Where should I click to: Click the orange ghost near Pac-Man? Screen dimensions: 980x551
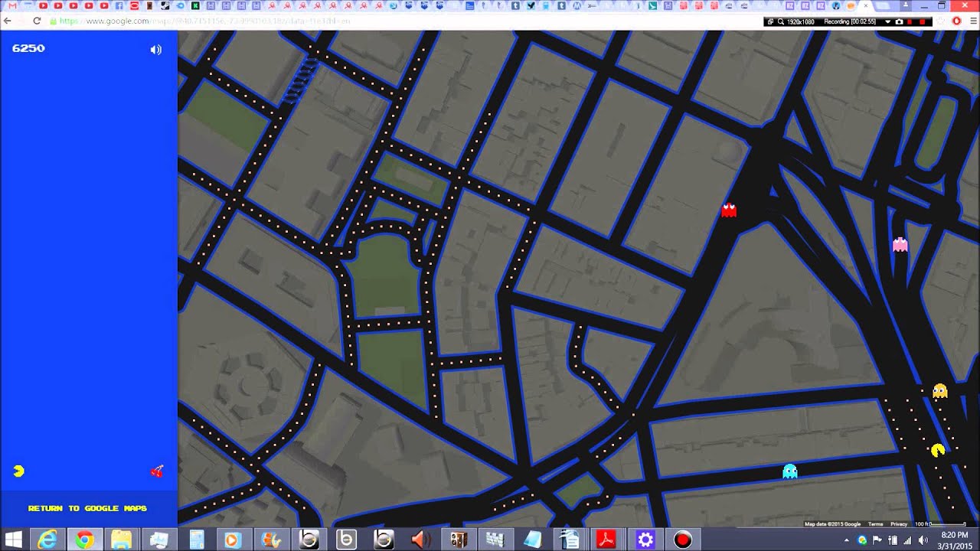[940, 391]
